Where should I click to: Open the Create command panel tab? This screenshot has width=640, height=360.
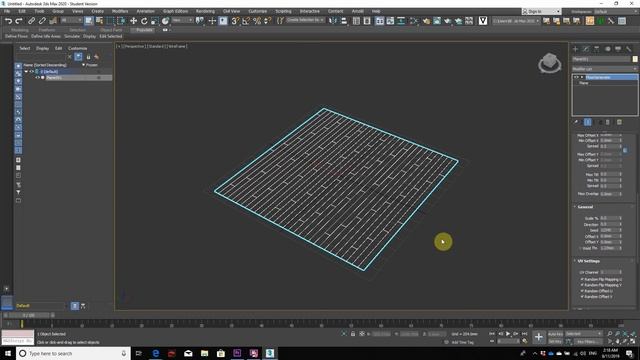click(x=576, y=49)
